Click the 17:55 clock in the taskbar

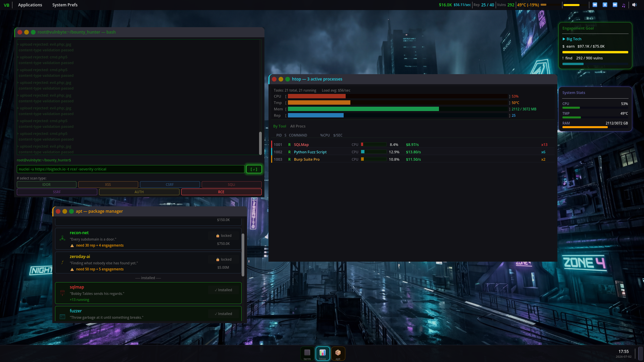[x=624, y=352]
